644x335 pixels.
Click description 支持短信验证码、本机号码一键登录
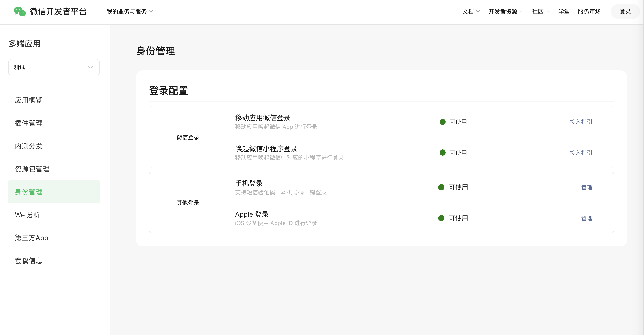pyautogui.click(x=281, y=192)
